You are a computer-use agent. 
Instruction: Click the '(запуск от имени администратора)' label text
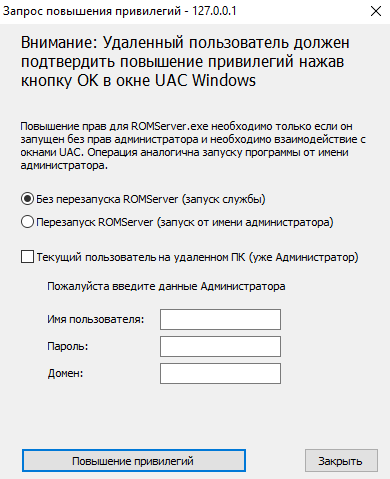pyautogui.click(x=245, y=222)
